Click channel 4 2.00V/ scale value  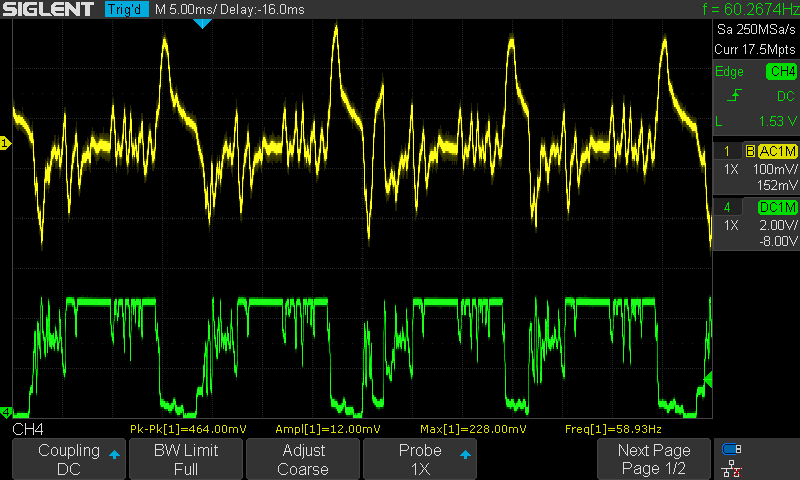[x=777, y=225]
